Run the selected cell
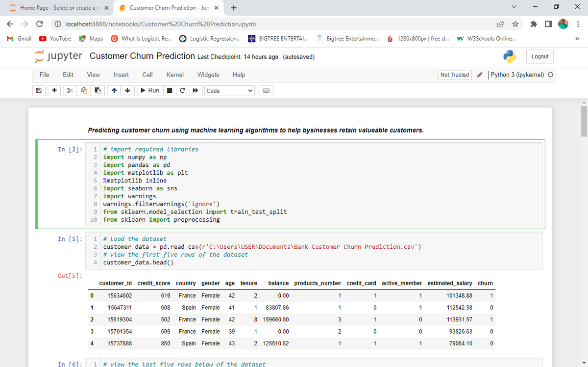 coord(149,91)
